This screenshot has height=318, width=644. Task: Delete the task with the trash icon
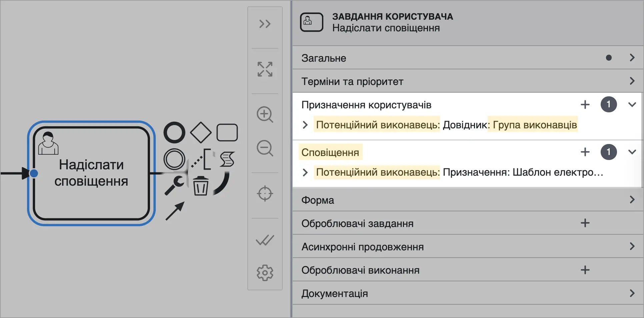201,186
